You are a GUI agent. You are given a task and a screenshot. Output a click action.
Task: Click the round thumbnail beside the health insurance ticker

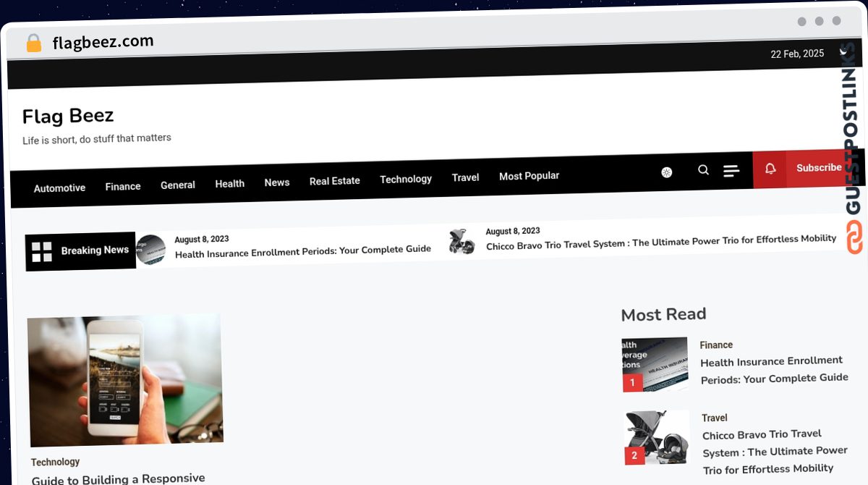pyautogui.click(x=150, y=250)
